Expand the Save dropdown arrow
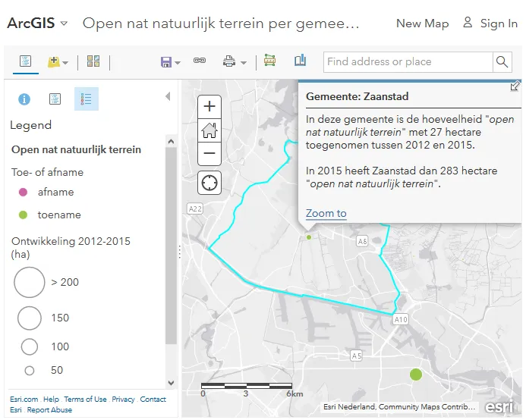Image resolution: width=526 pixels, height=420 pixels. 178,63
